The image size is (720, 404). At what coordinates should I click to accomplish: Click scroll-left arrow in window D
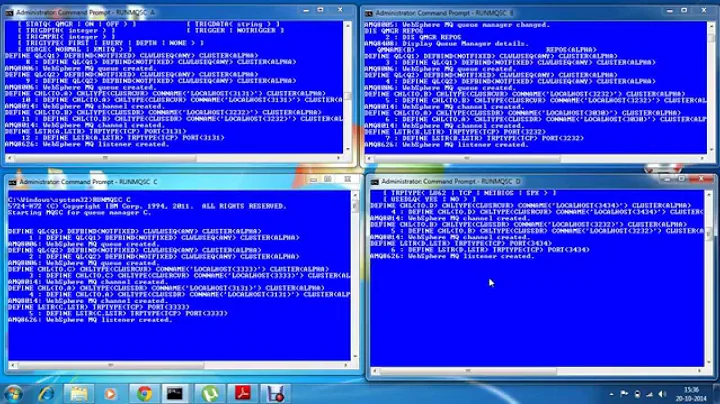[375, 371]
